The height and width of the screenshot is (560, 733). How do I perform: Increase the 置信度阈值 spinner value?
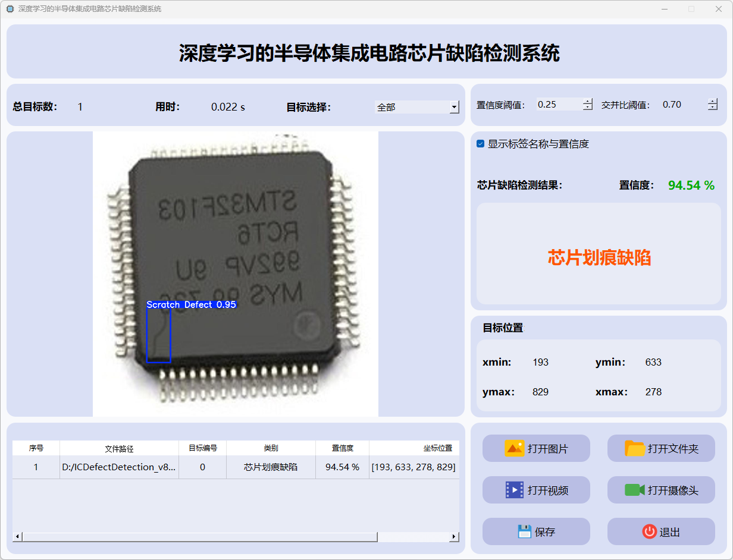click(588, 102)
